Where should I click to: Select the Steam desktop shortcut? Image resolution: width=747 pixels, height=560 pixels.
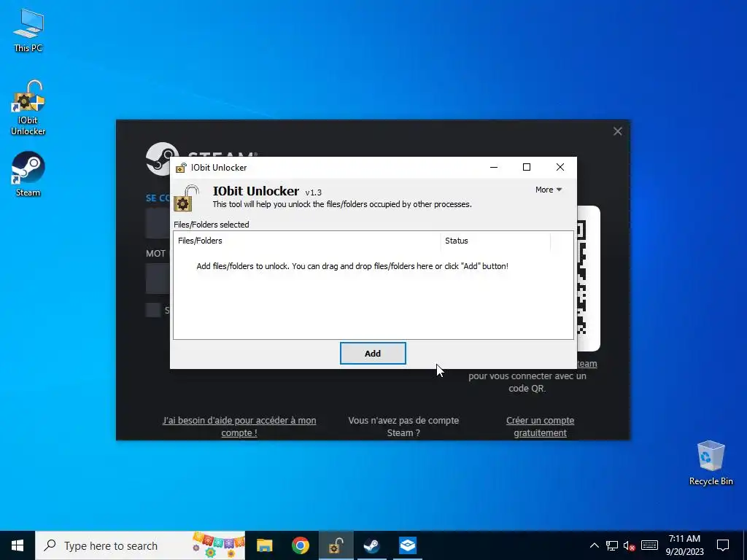tap(28, 174)
